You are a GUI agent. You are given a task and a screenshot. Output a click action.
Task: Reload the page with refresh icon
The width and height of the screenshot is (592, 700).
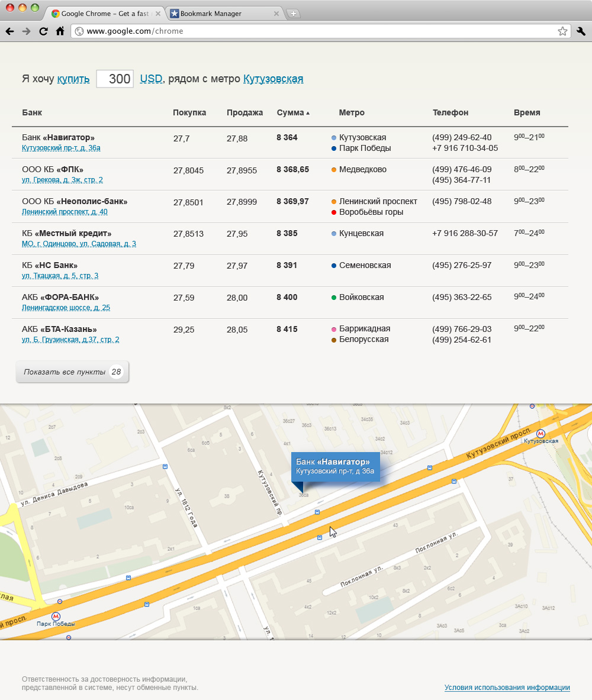click(x=43, y=31)
